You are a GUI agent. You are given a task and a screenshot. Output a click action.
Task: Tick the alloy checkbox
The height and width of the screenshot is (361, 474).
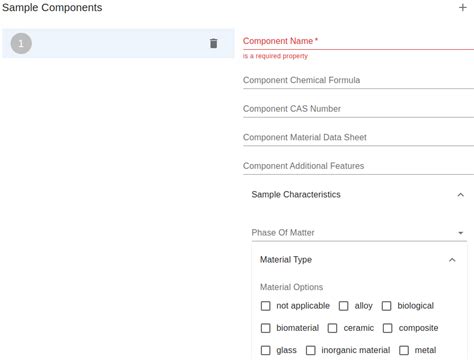(x=343, y=306)
